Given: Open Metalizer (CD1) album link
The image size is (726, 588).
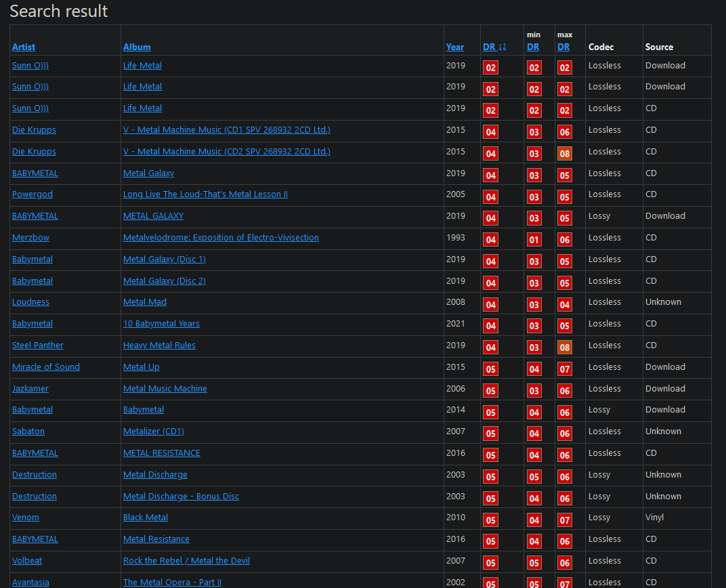Looking at the screenshot, I should pos(153,431).
